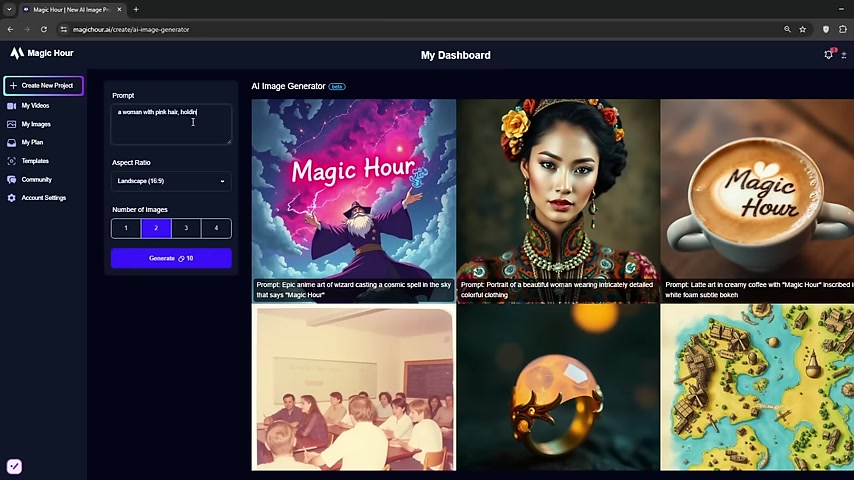This screenshot has height=480, width=854.
Task: Select 3 for number of images
Action: pyautogui.click(x=186, y=228)
